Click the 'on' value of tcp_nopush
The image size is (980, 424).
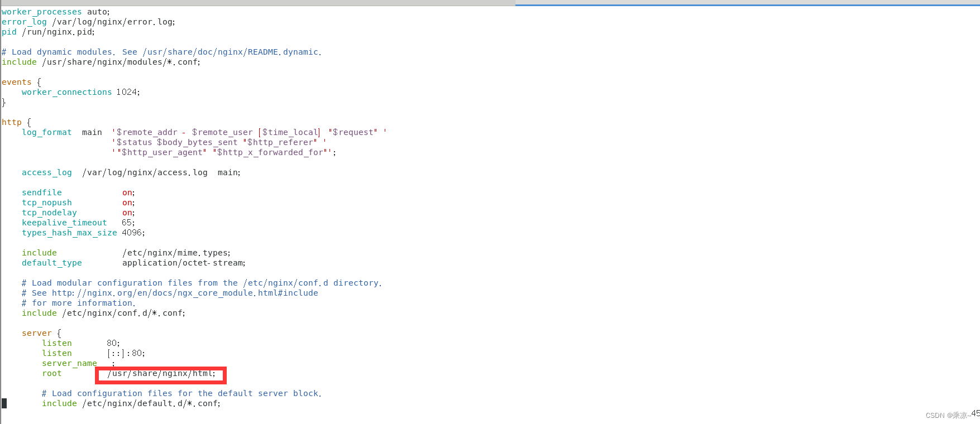click(x=127, y=203)
